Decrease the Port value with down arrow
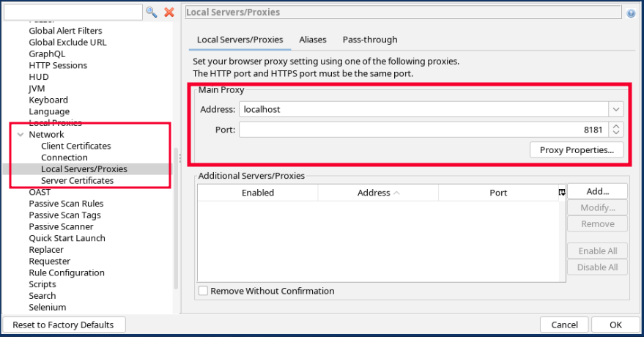Image resolution: width=644 pixels, height=337 pixels. coord(616,133)
